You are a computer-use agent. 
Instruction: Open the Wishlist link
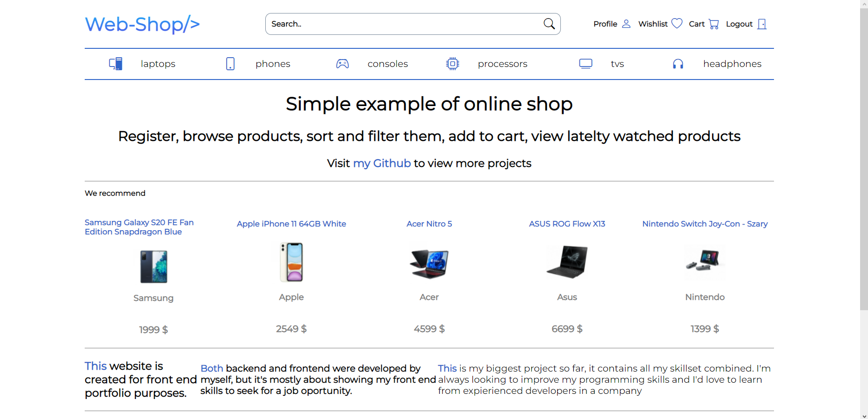(653, 24)
